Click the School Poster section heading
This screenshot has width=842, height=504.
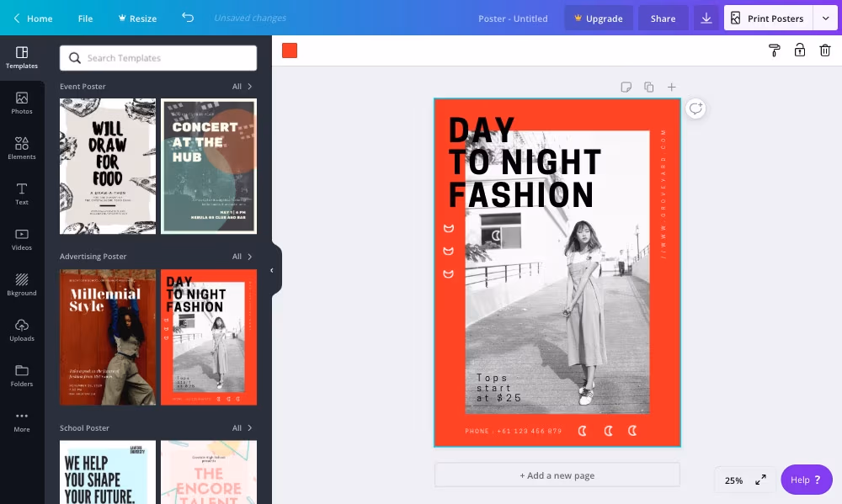[84, 427]
